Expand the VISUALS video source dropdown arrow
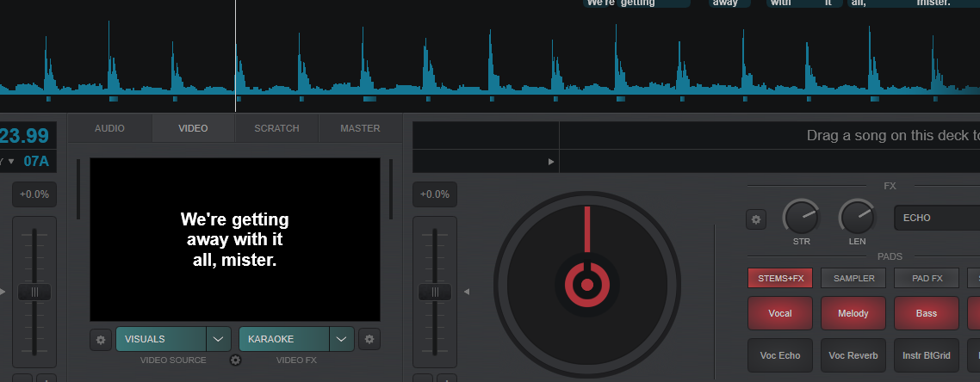 pyautogui.click(x=220, y=339)
